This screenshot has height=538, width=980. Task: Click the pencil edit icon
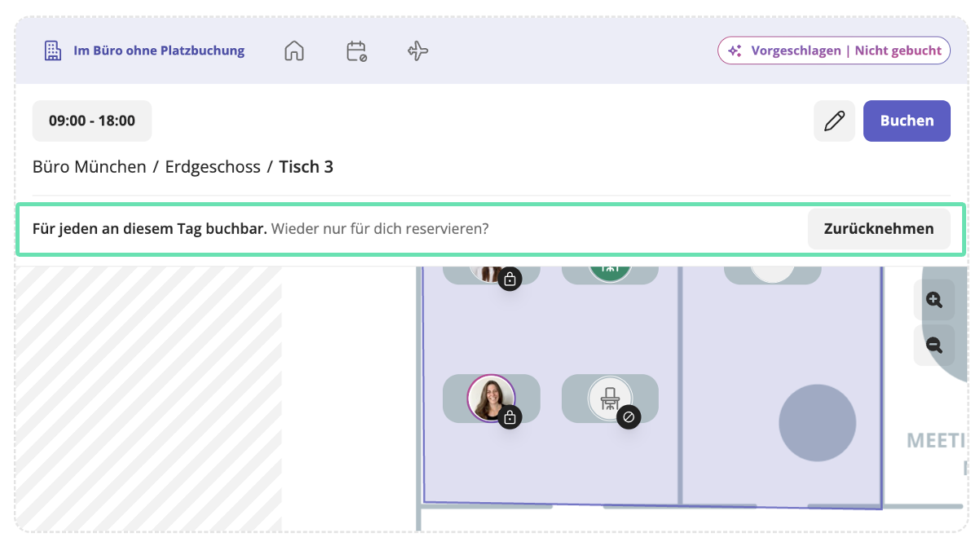(x=834, y=121)
